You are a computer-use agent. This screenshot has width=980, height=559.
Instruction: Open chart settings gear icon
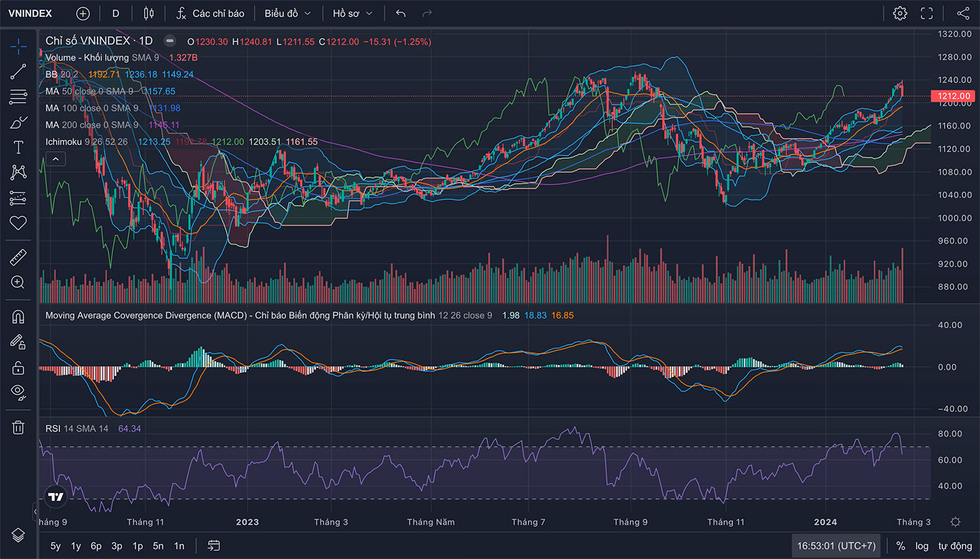click(x=900, y=14)
